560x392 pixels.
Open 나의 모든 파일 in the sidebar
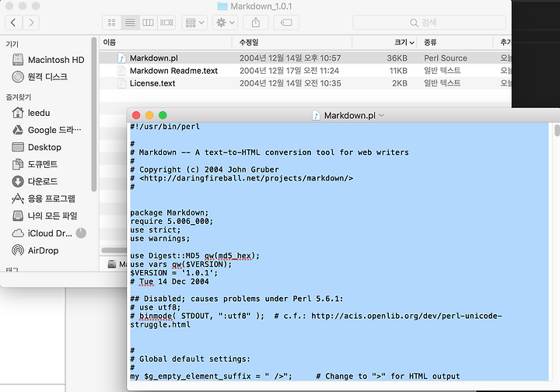point(44,215)
